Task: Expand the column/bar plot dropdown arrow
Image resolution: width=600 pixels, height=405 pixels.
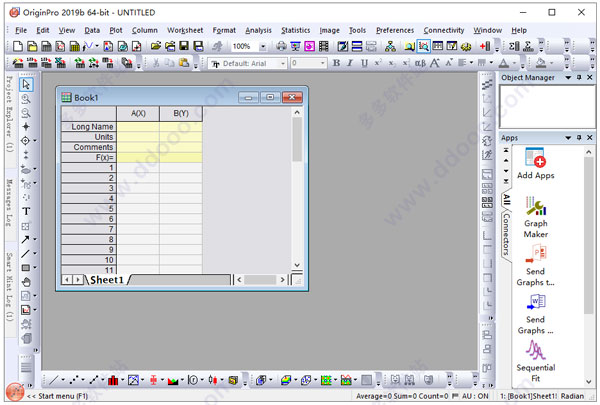Action: (122, 380)
